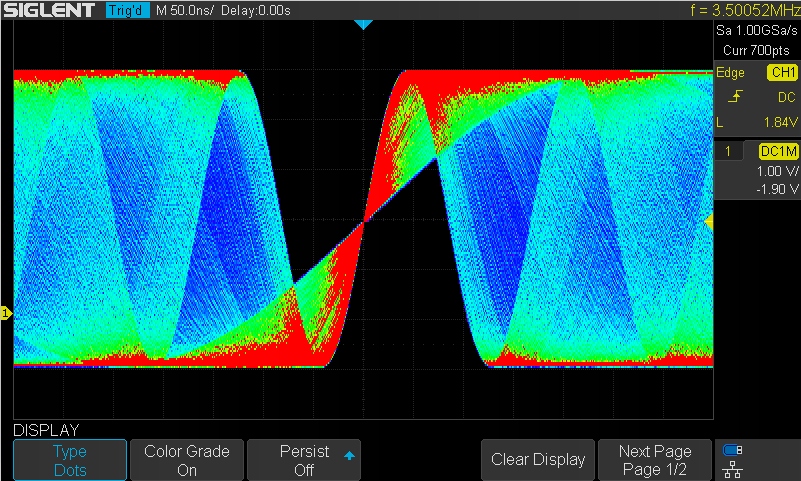
Task: Click the channel 1 number box
Action: click(729, 151)
